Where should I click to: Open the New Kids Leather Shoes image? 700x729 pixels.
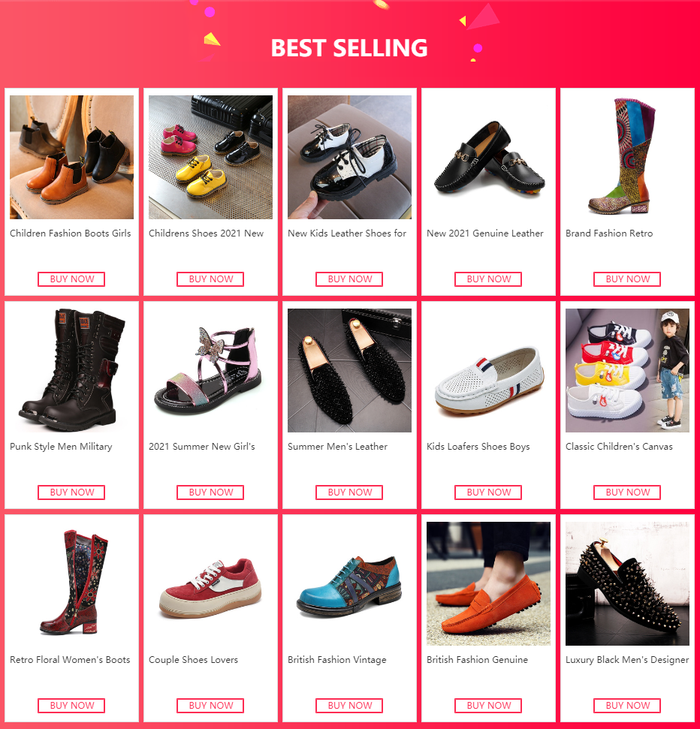(349, 157)
